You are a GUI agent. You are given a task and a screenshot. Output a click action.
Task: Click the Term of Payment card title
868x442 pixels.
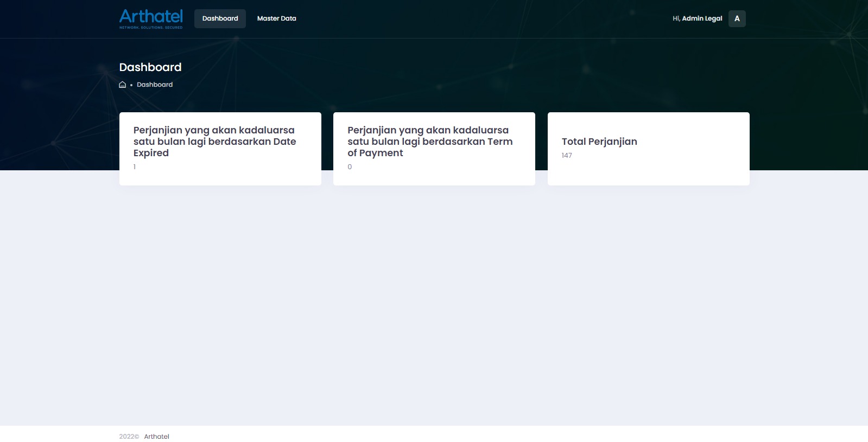coord(429,142)
